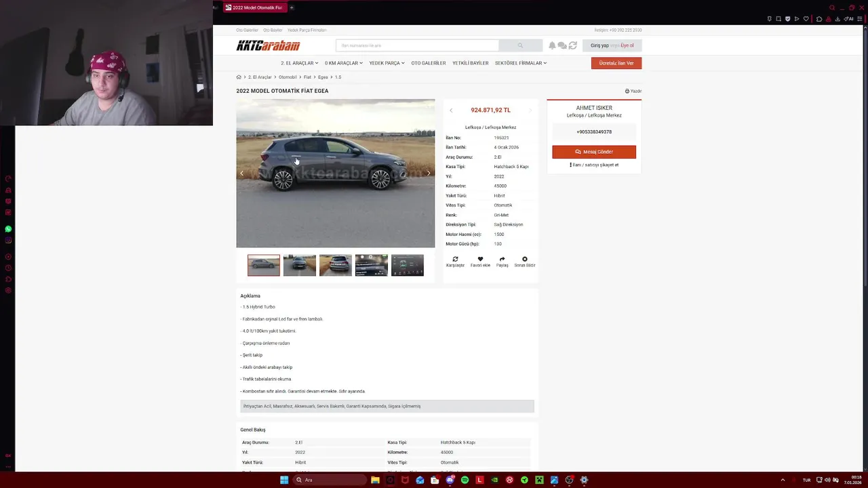Click 2. El Araçlar in the breadcrumb
This screenshot has width=868, height=488.
click(x=260, y=77)
